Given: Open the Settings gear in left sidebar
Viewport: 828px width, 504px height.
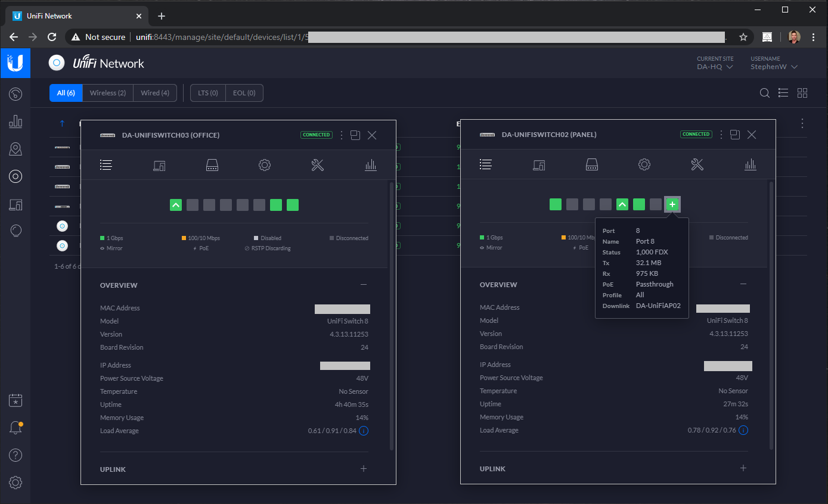Looking at the screenshot, I should coord(15,483).
